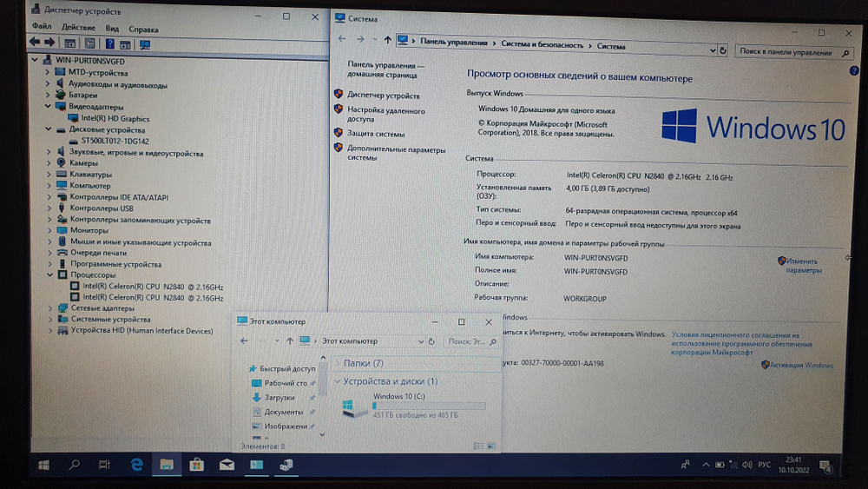Collapse Процессоры category
This screenshot has width=868, height=489.
(x=49, y=274)
